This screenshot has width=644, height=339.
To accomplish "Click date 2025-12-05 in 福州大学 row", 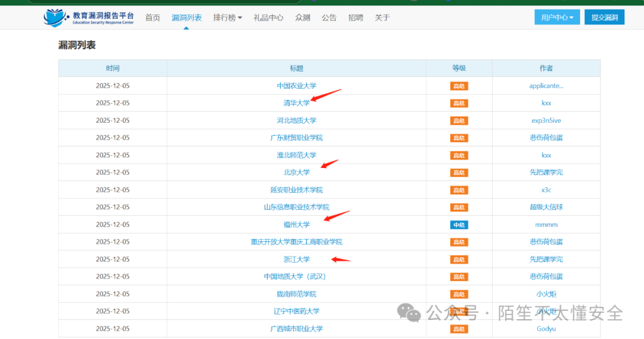I will 113,225.
